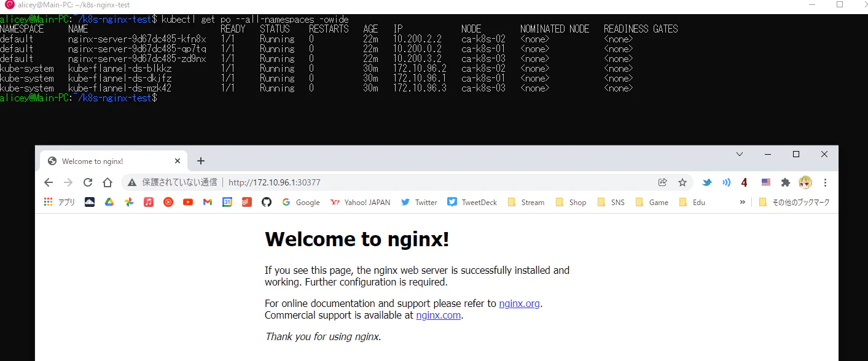This screenshot has height=361, width=868.
Task: Click the READINESS GATES column header
Action: click(641, 29)
